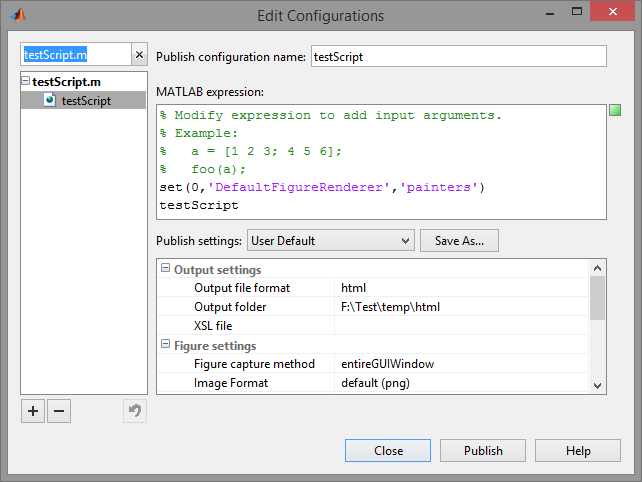Select the Output file format html value
642x482 pixels.
pos(461,287)
